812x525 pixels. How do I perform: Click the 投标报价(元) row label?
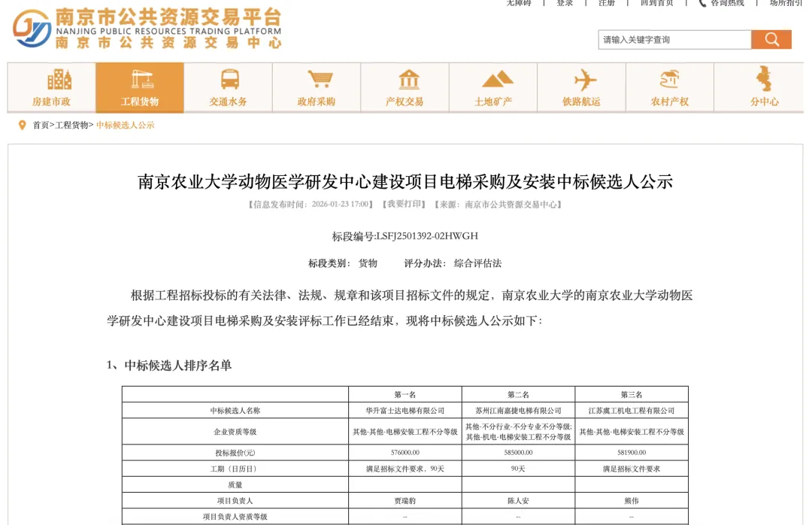(235, 453)
